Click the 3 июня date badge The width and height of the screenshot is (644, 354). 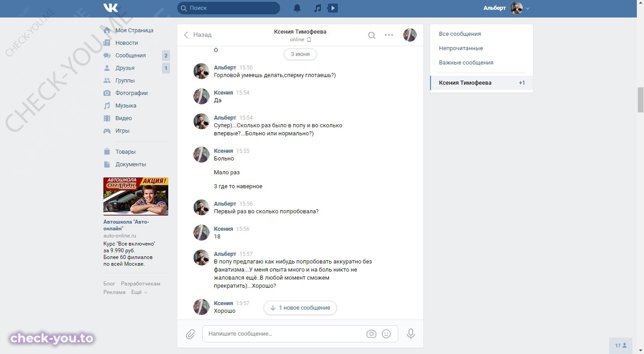(300, 54)
